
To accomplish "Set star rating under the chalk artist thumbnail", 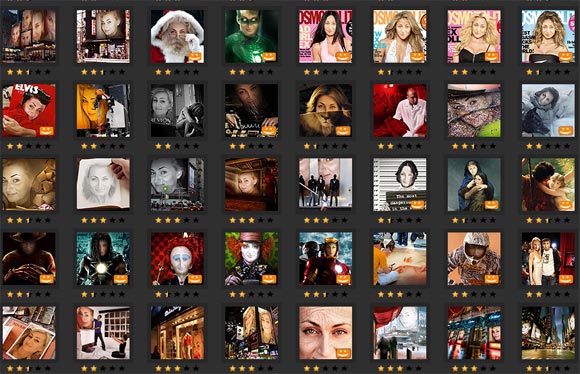I will [400, 294].
